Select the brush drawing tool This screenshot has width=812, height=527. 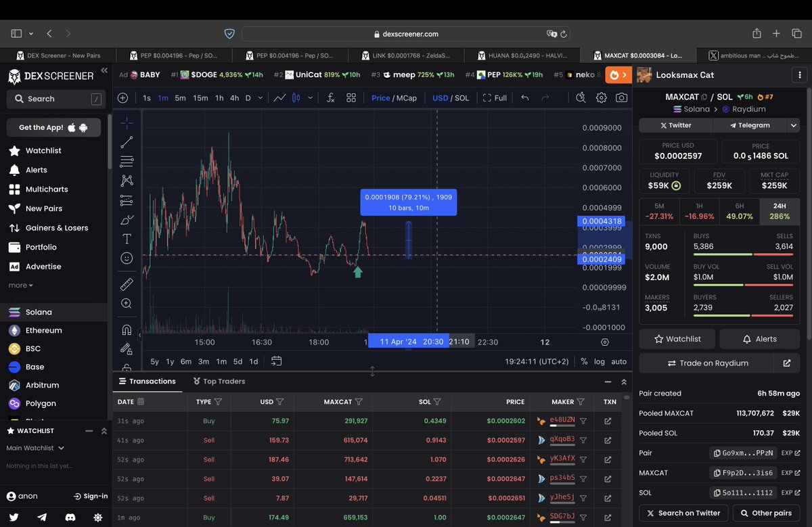click(x=127, y=220)
